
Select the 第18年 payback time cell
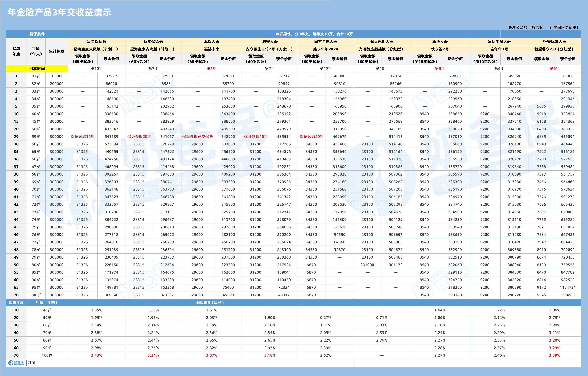tap(382, 69)
